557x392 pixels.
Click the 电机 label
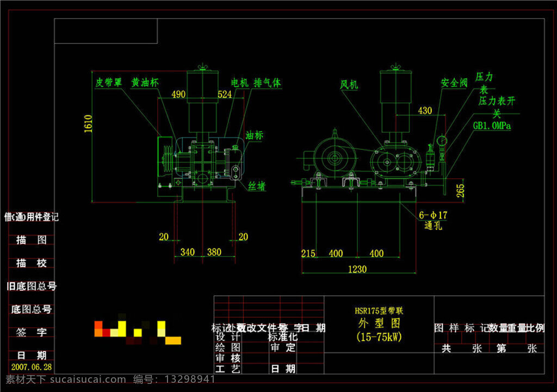(240, 83)
